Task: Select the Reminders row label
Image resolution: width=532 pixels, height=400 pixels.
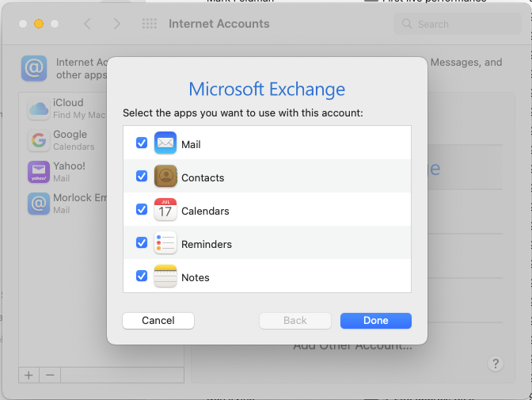Action: [x=207, y=245]
